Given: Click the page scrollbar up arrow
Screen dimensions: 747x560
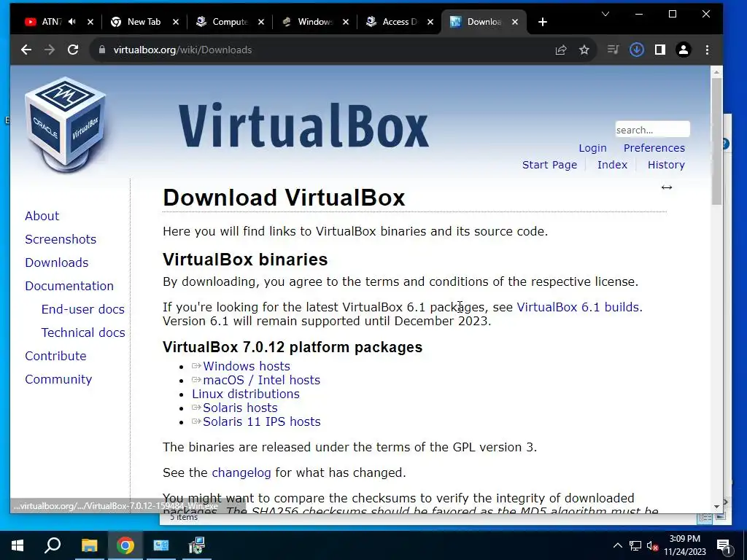Looking at the screenshot, I should pyautogui.click(x=716, y=72).
